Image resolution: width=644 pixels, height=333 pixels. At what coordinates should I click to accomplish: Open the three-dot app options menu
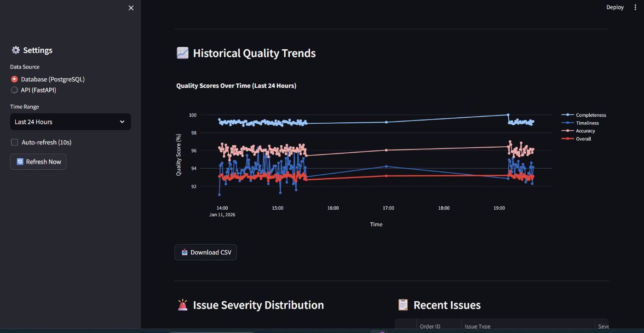(635, 7)
